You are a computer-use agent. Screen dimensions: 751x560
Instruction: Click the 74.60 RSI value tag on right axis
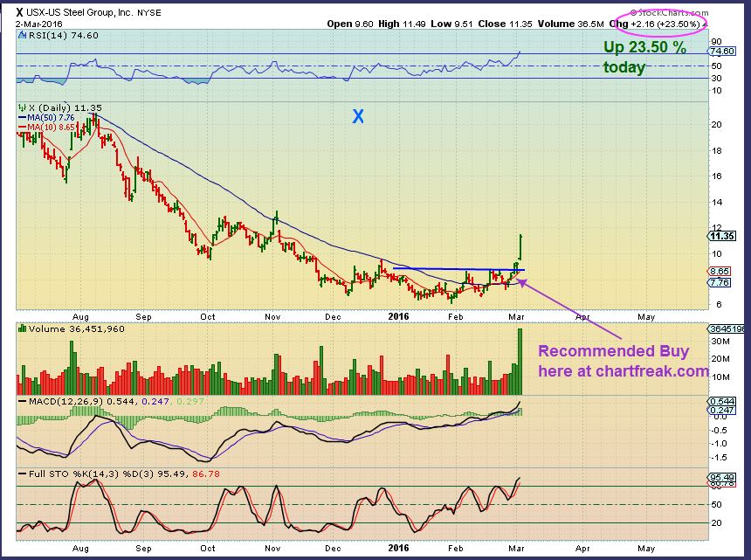(722, 52)
